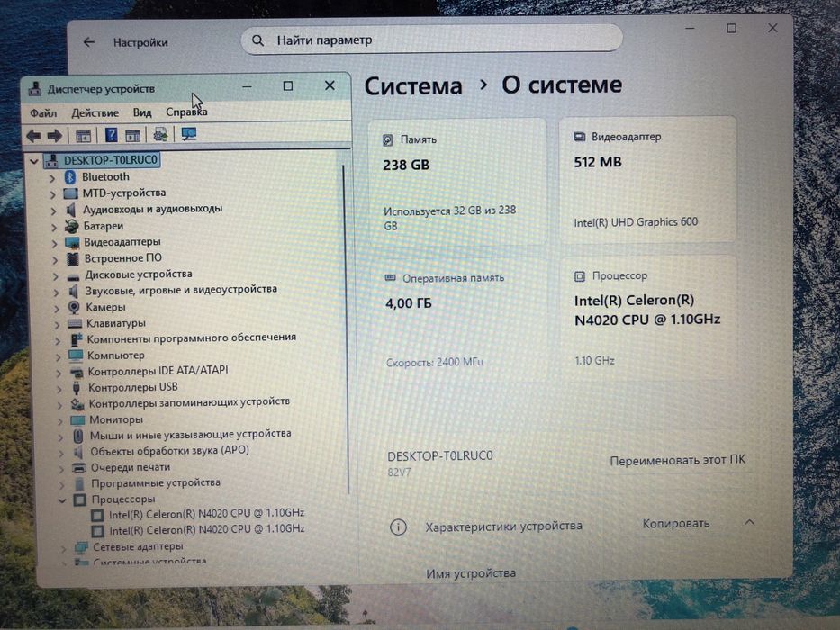Image resolution: width=840 pixels, height=630 pixels.
Task: Click Intel(R) UHD Graphics 600 text
Action: point(636,222)
